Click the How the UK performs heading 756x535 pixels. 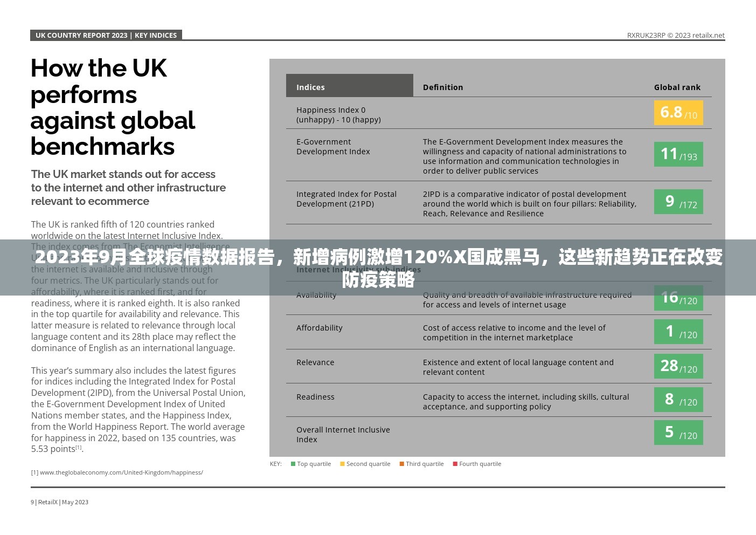113,107
